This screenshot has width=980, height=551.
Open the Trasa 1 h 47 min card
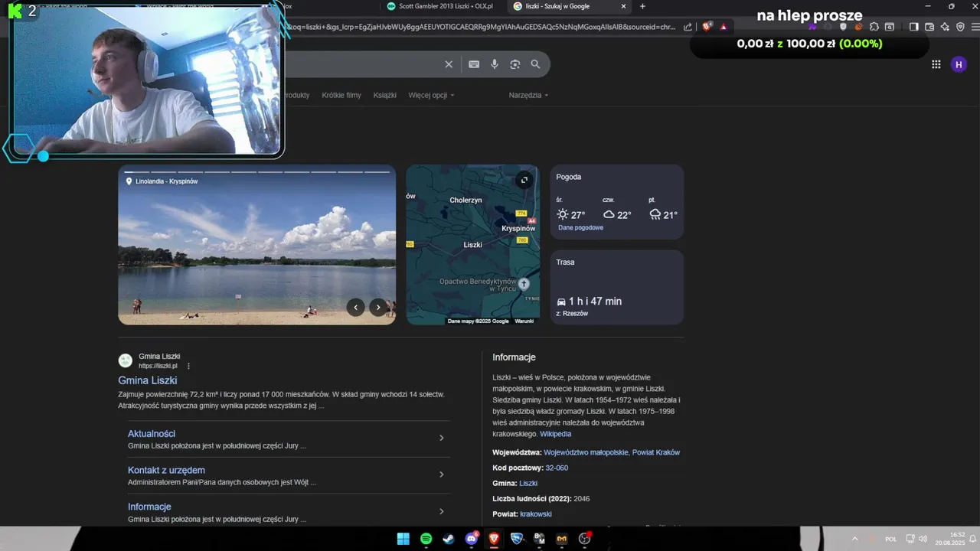coord(617,287)
